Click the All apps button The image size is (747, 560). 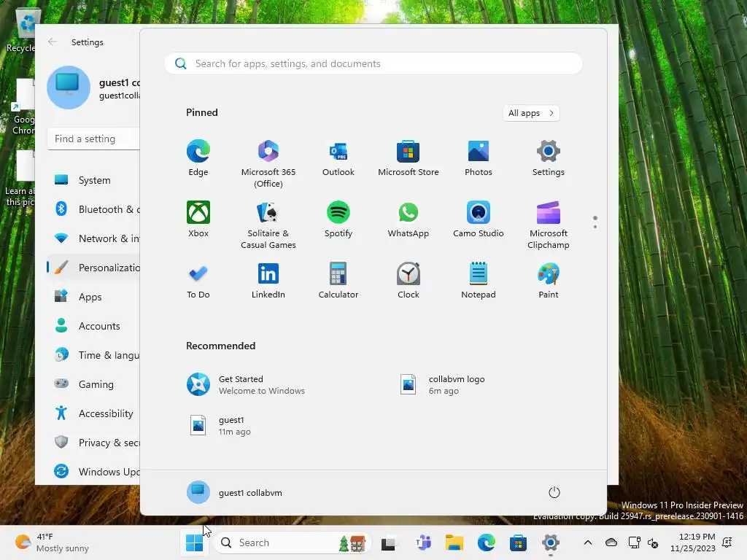click(x=531, y=113)
